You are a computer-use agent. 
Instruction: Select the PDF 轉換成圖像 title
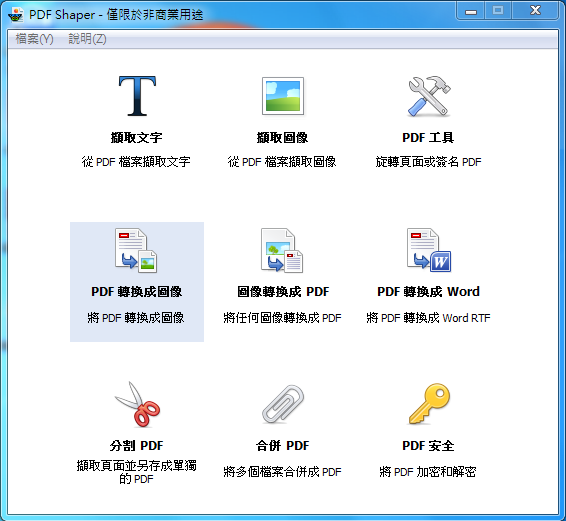point(136,292)
